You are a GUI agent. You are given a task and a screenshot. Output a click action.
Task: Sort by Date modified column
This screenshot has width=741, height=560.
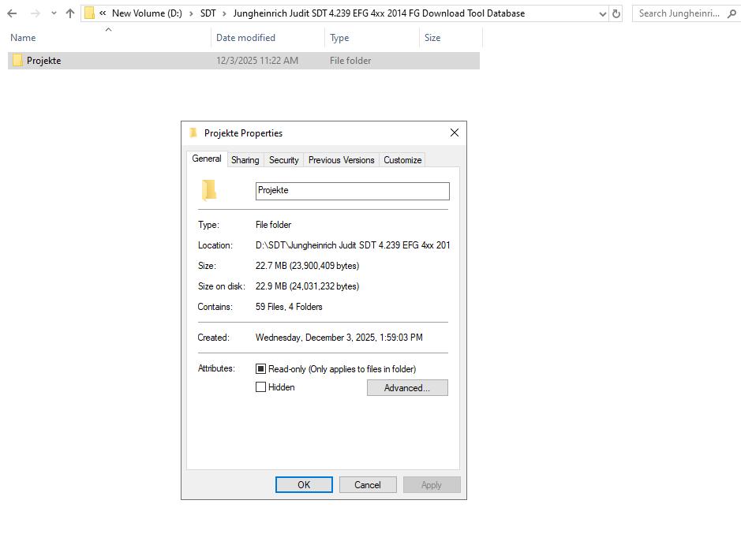point(245,38)
